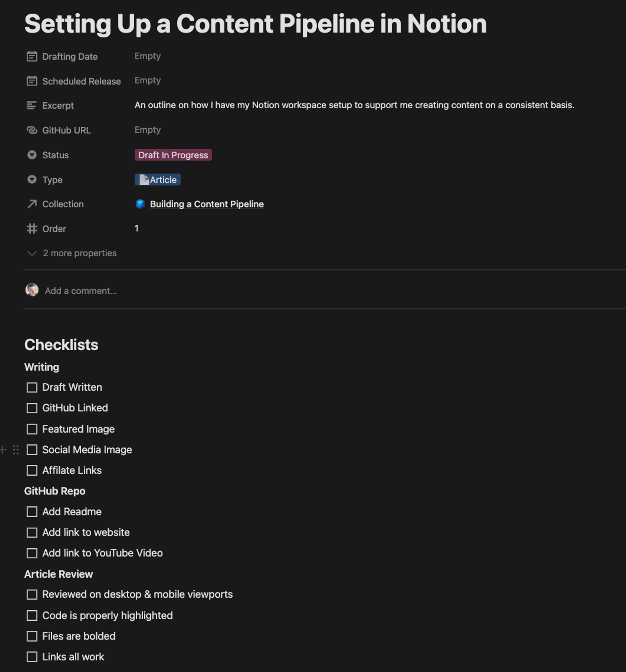This screenshot has height=672, width=626.
Task: Click the Collection relation arrow icon
Action: [32, 204]
